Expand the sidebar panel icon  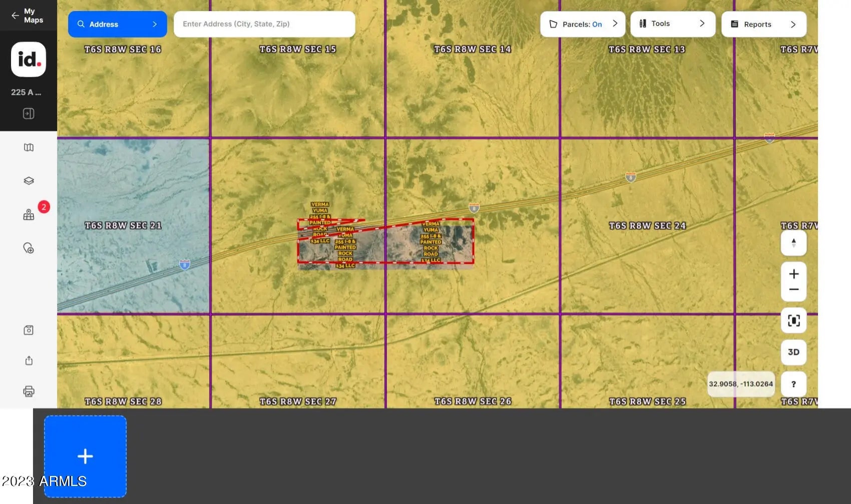[29, 114]
